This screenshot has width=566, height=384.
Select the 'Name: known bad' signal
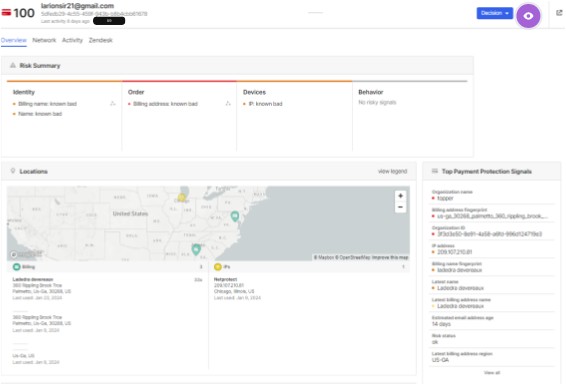(40, 114)
